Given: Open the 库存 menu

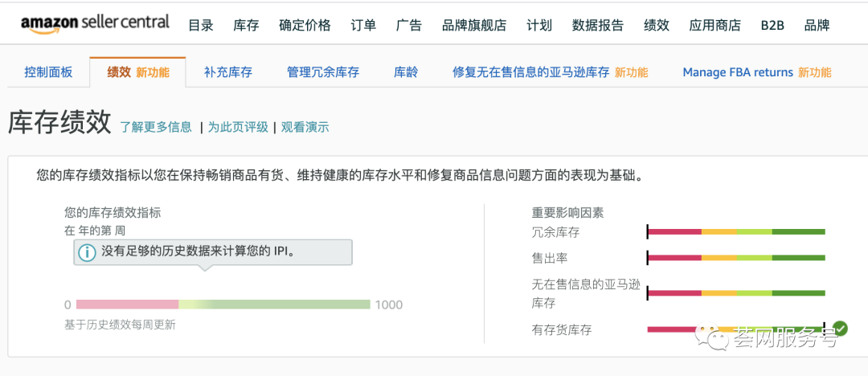Looking at the screenshot, I should [247, 25].
